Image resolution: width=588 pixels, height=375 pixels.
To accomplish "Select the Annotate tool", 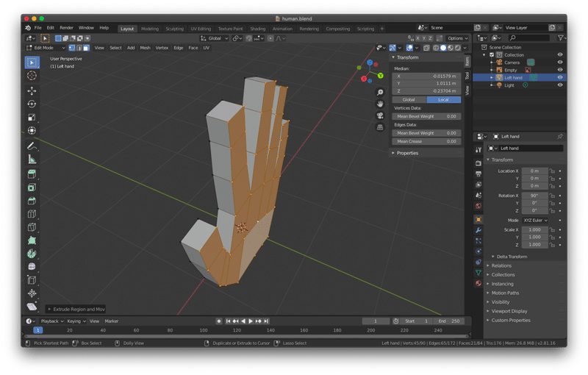I will click(x=32, y=146).
